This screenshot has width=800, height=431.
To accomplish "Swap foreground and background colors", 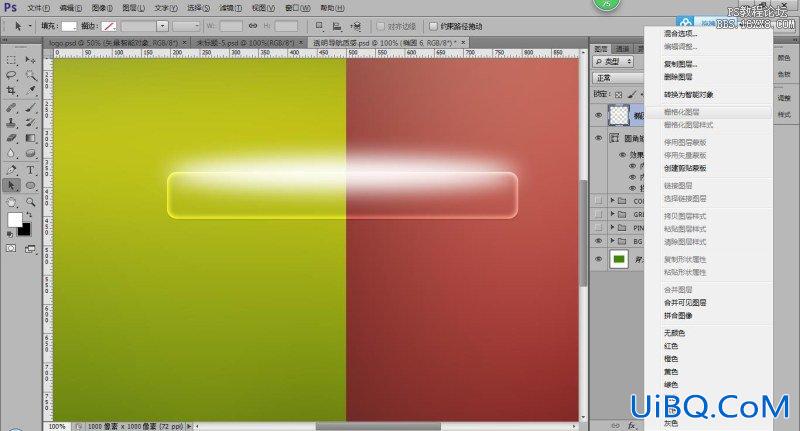I will click(29, 215).
